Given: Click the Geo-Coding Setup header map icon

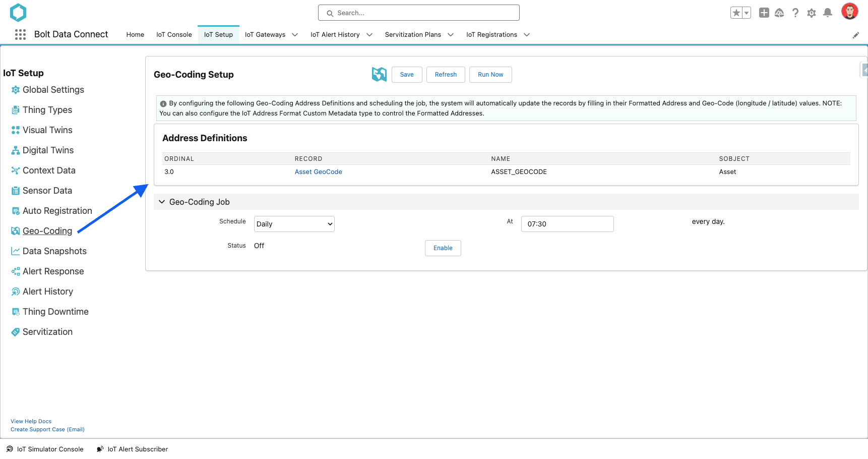Looking at the screenshot, I should 379,74.
